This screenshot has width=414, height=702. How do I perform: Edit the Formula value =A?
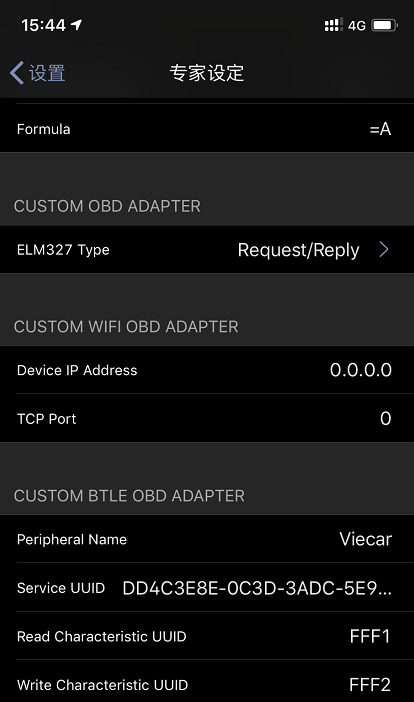[380, 129]
